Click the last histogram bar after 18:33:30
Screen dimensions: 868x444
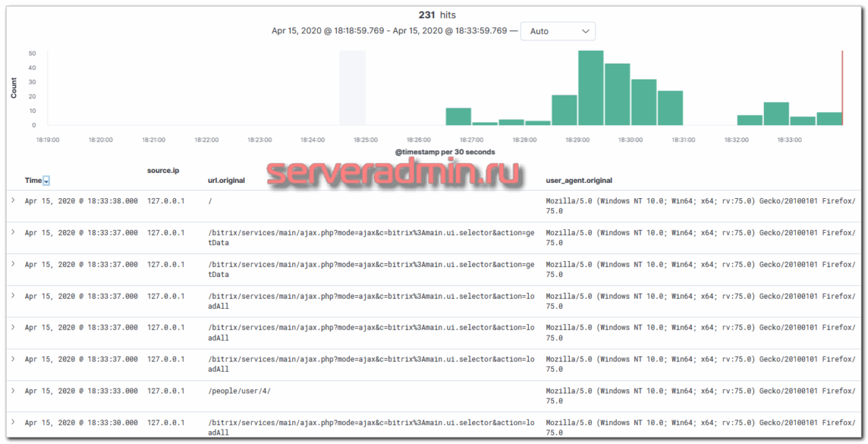(x=829, y=119)
